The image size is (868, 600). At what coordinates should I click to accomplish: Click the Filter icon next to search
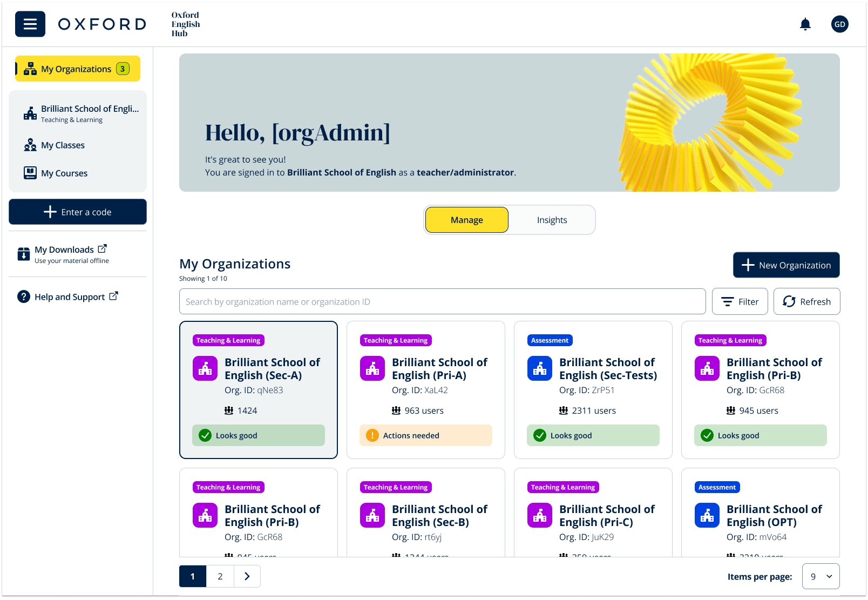(728, 301)
